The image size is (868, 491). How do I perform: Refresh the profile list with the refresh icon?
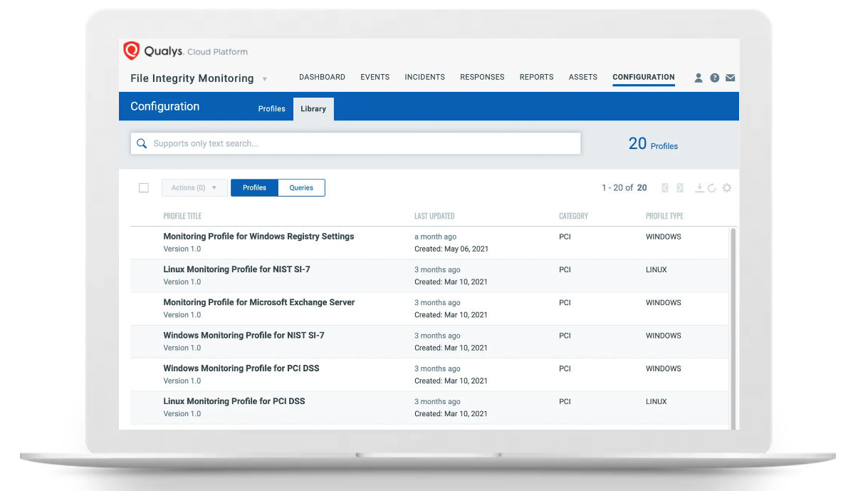(x=712, y=187)
